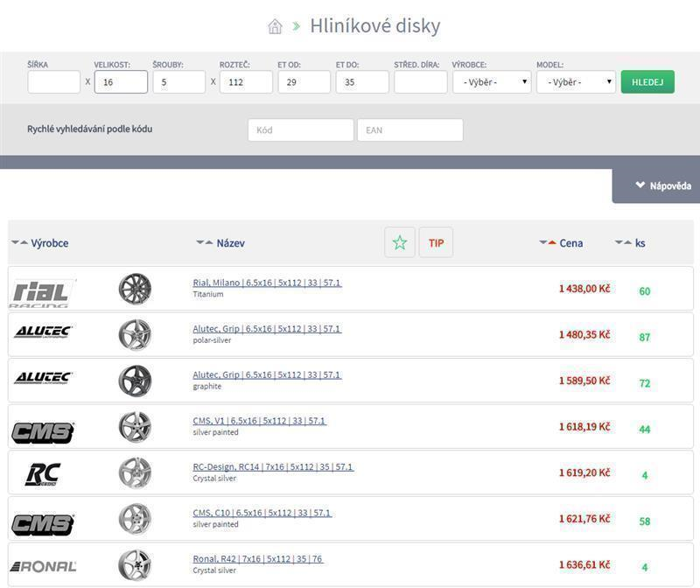View RC-Design RC14 wheel image

(135, 472)
